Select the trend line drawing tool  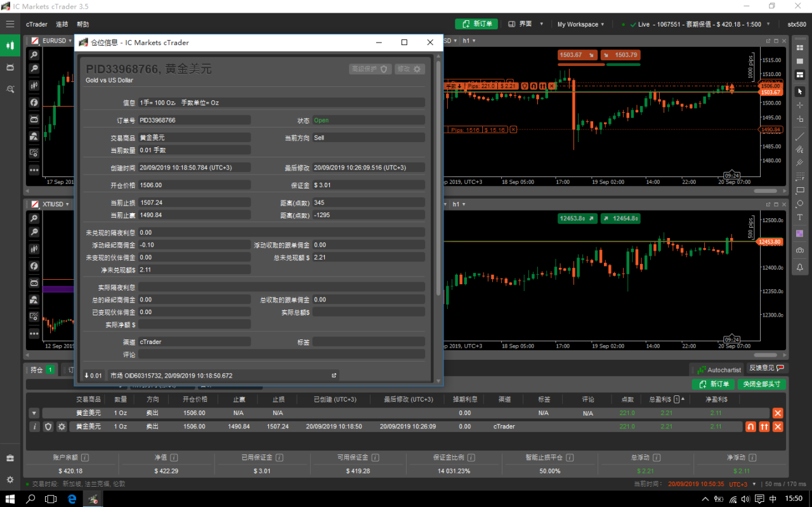pyautogui.click(x=800, y=136)
